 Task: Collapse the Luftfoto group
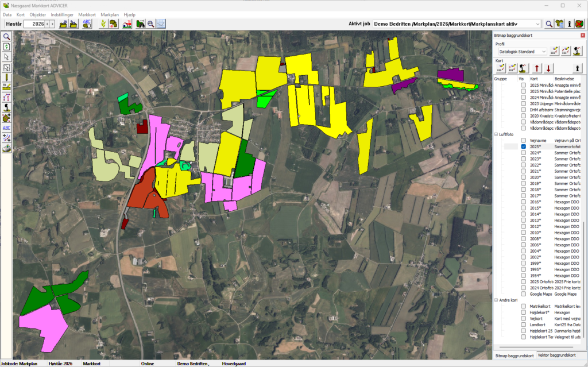[x=496, y=134]
